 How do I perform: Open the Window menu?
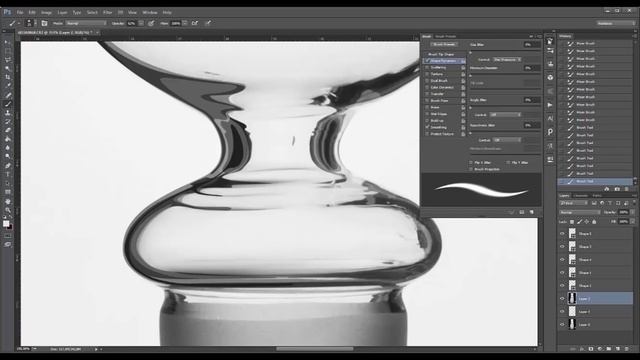(x=150, y=13)
